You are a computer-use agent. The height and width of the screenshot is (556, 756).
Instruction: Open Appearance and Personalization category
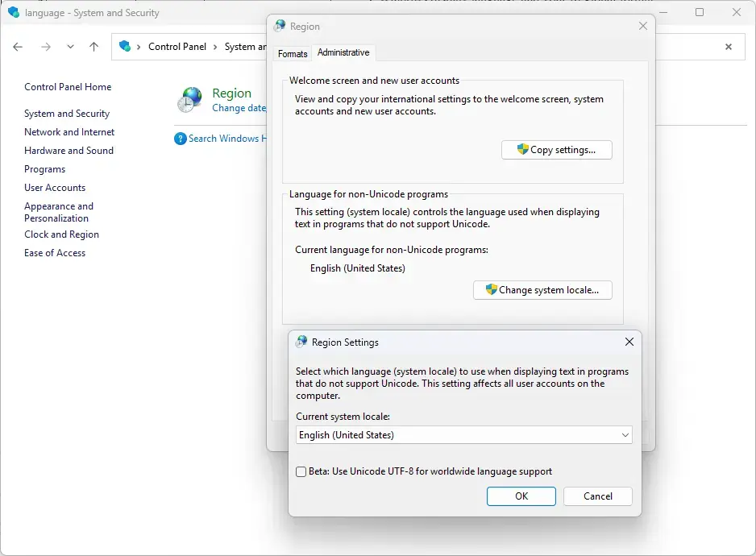click(59, 212)
